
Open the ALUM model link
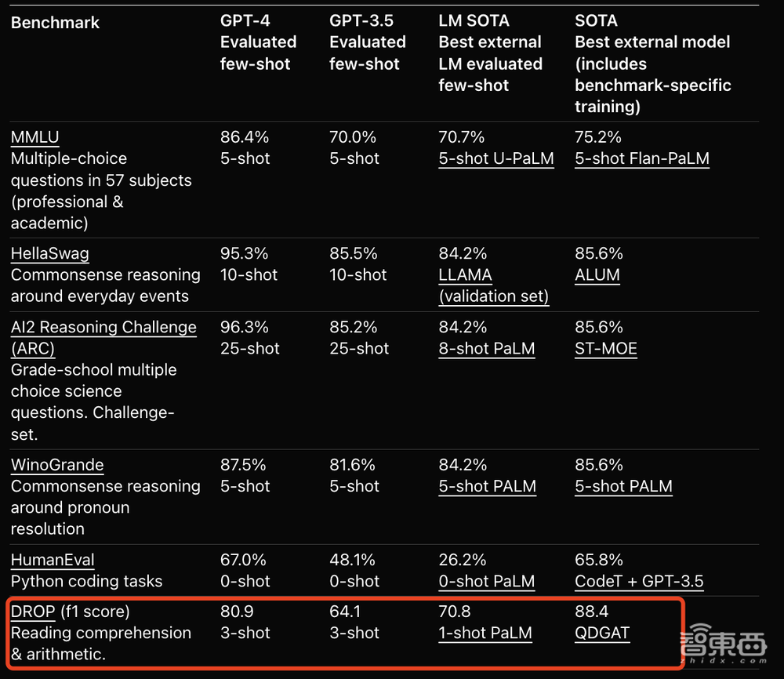597,275
